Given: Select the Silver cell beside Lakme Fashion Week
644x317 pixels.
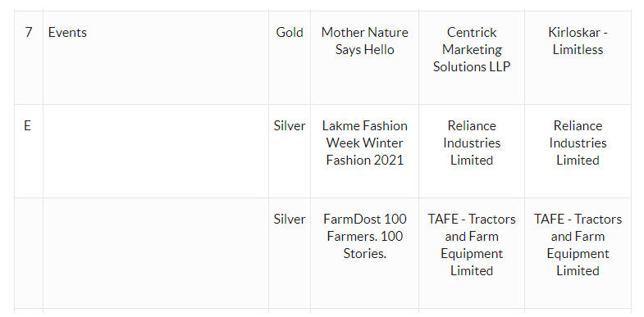Looking at the screenshot, I should pos(290,151).
